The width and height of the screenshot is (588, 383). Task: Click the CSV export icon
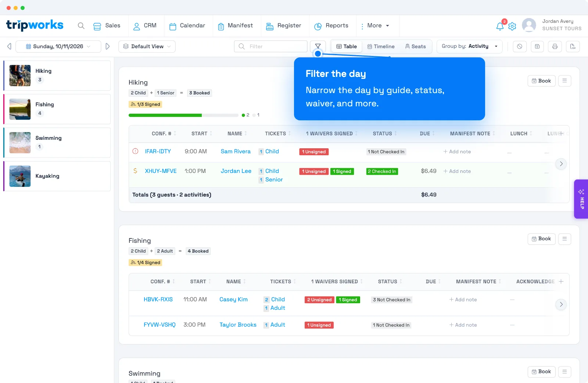click(x=573, y=46)
